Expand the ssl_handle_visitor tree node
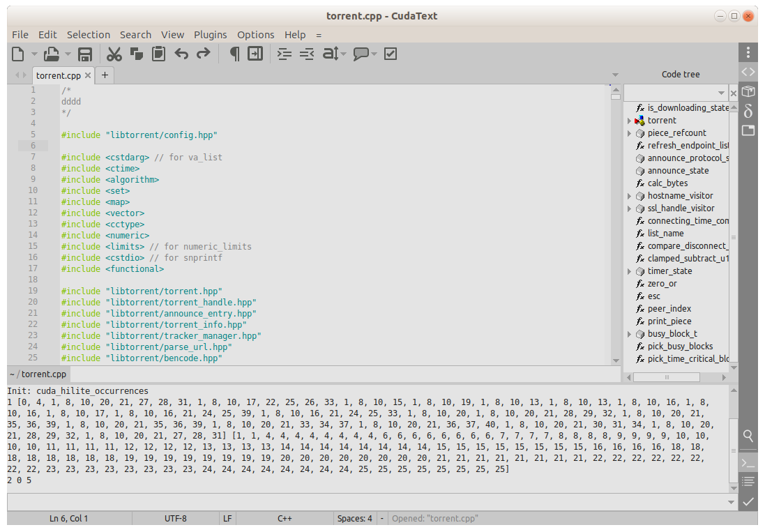 (629, 208)
